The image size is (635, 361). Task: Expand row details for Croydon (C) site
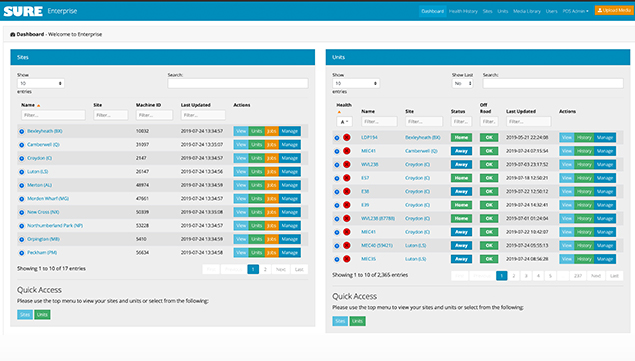pyautogui.click(x=22, y=158)
